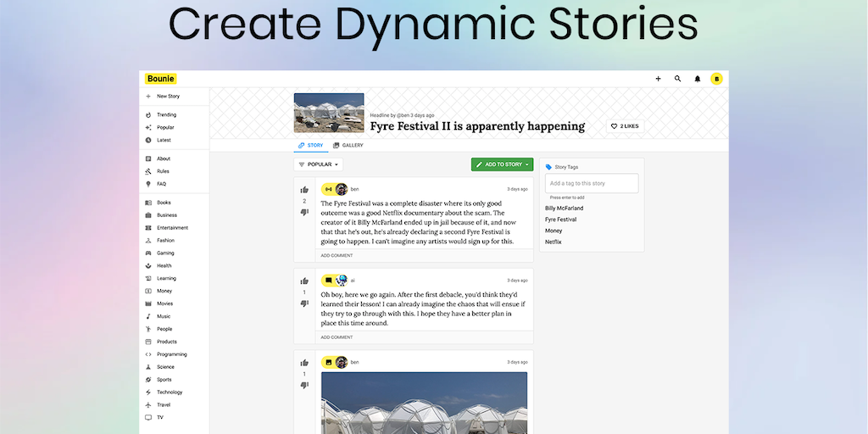This screenshot has width=868, height=434.
Task: Switch to the STORY tab
Action: coord(310,146)
